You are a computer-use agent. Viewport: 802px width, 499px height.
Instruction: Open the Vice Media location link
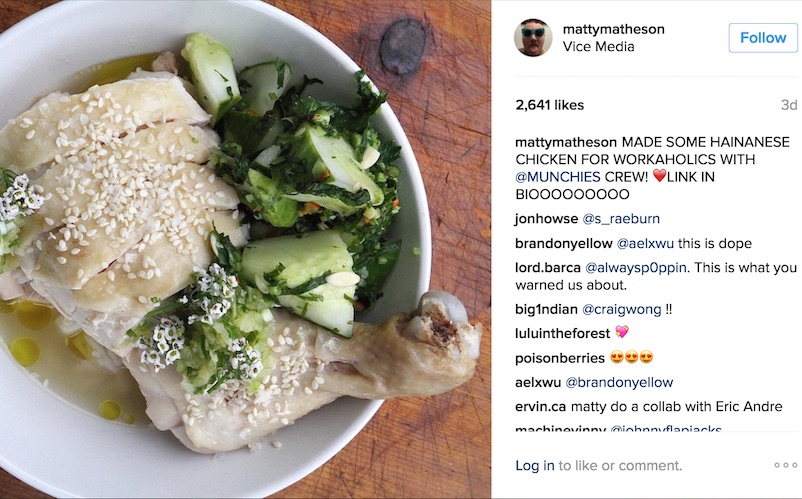[x=598, y=47]
